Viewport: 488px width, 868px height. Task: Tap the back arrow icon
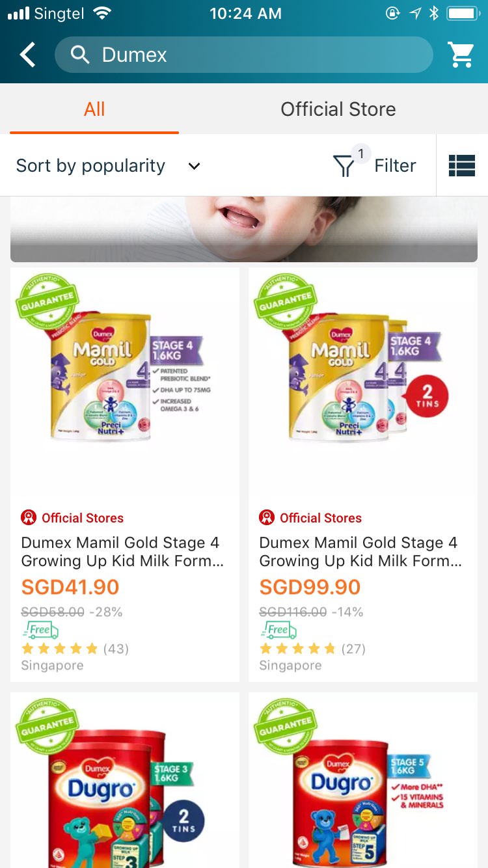27,55
